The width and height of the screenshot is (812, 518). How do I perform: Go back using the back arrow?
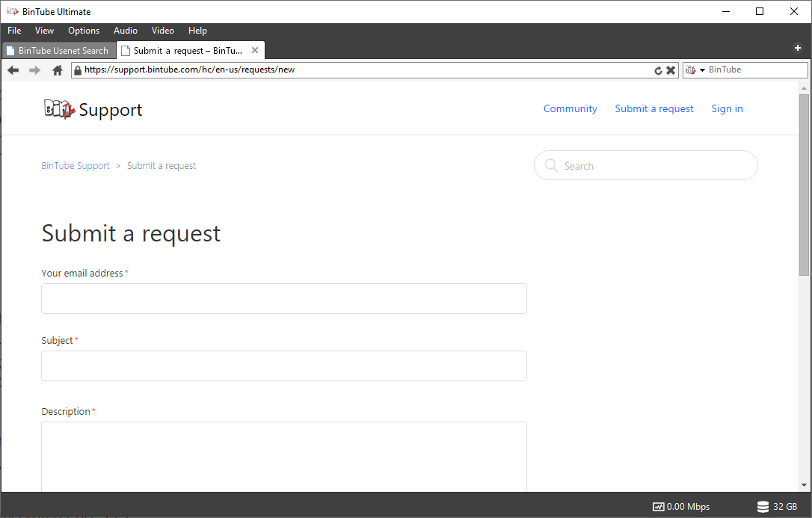click(13, 70)
